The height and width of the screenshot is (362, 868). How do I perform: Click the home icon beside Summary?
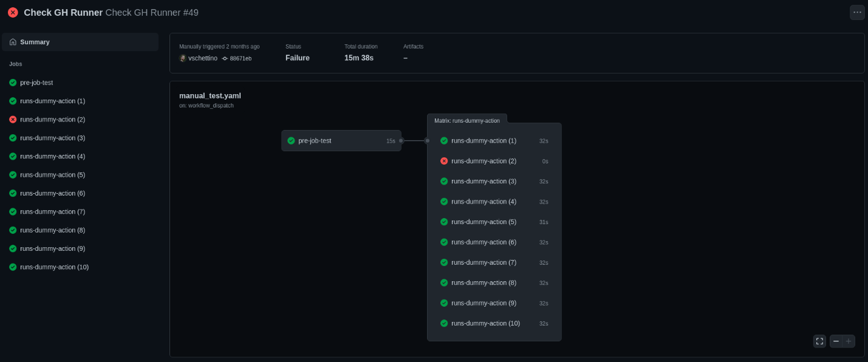(x=13, y=42)
